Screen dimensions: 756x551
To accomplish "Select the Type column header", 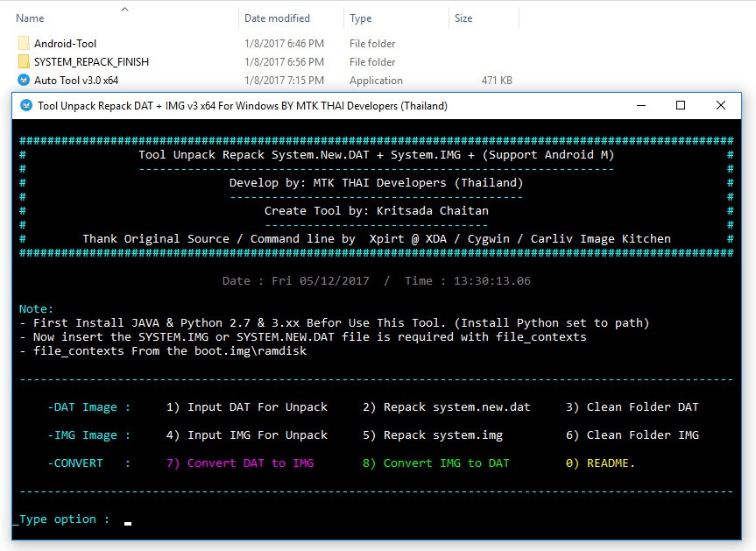I will pyautogui.click(x=359, y=18).
